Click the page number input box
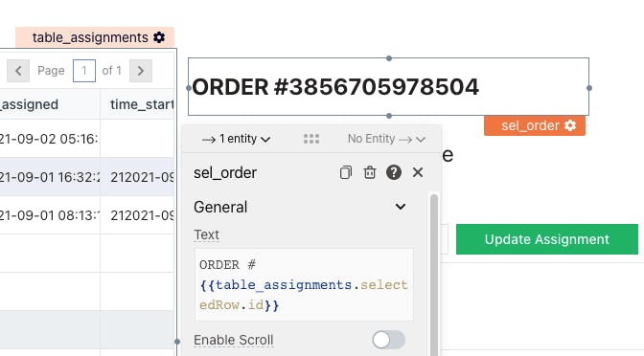Image resolution: width=644 pixels, height=356 pixels. [x=84, y=71]
